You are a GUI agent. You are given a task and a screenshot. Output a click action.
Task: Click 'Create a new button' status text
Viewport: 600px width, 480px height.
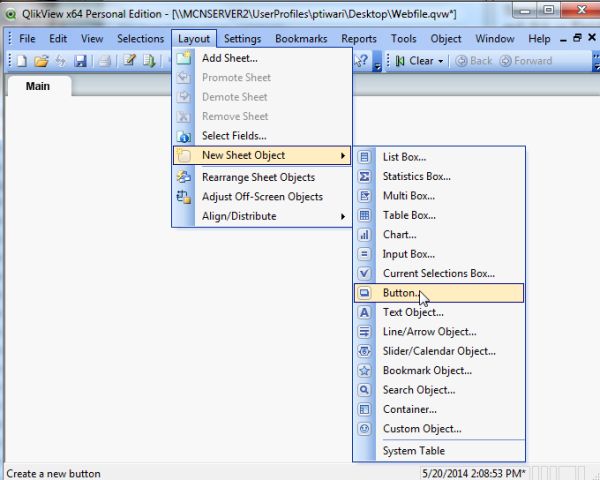point(54,473)
